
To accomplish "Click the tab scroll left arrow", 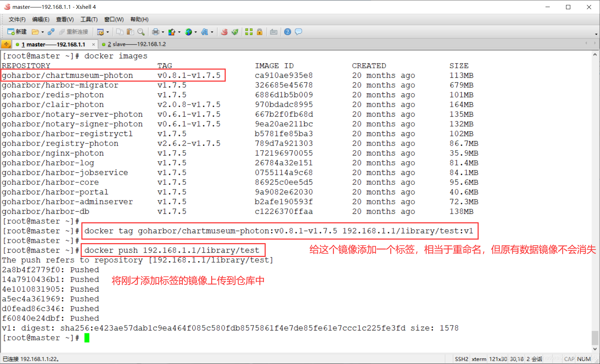I will click(586, 43).
